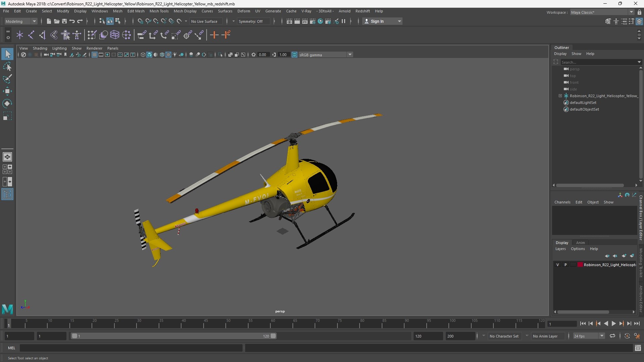Select the Select Tool arrow in toolbox
644x362 pixels.
7,54
